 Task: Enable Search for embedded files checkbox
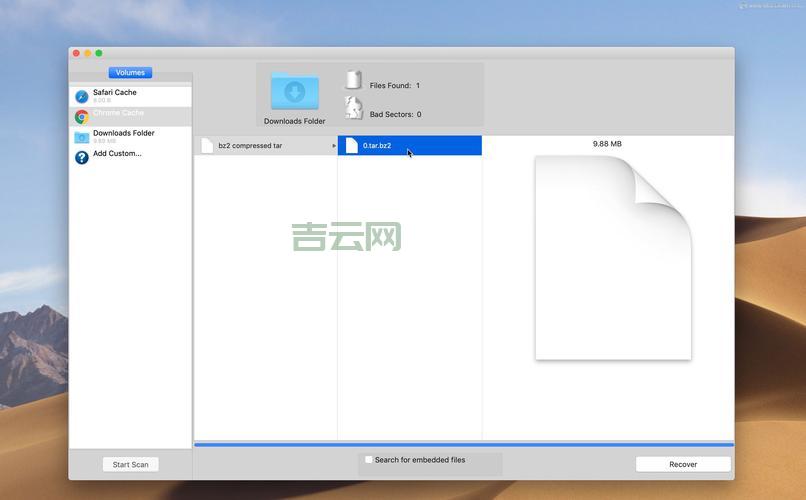(x=369, y=460)
